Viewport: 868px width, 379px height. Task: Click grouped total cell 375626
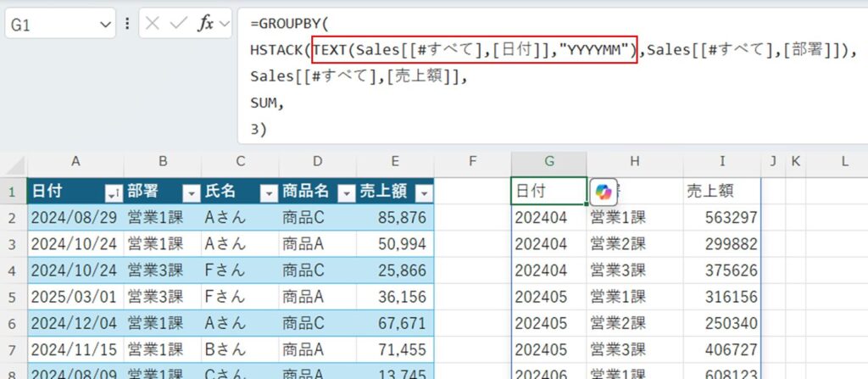click(x=722, y=270)
